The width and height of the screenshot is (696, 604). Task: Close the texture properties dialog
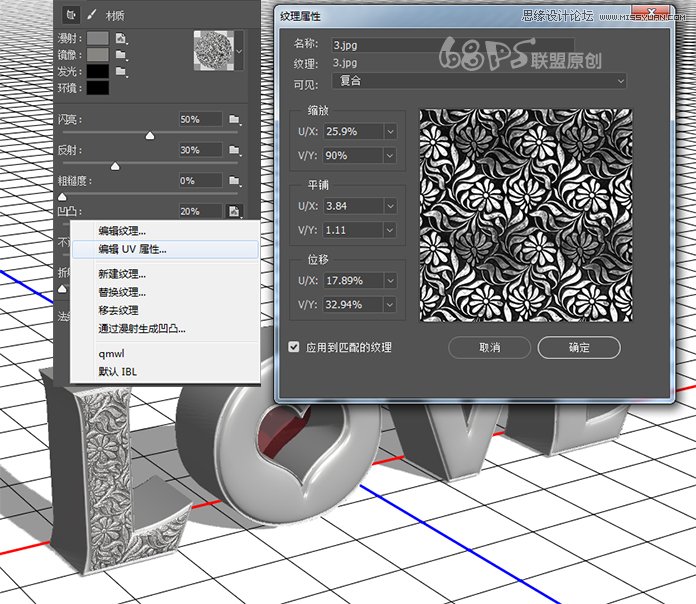(x=651, y=11)
